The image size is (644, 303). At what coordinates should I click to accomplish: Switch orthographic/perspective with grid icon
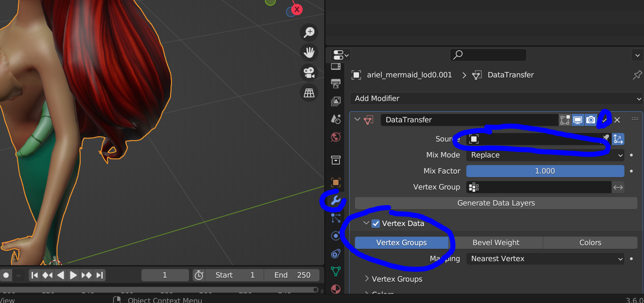pyautogui.click(x=309, y=93)
